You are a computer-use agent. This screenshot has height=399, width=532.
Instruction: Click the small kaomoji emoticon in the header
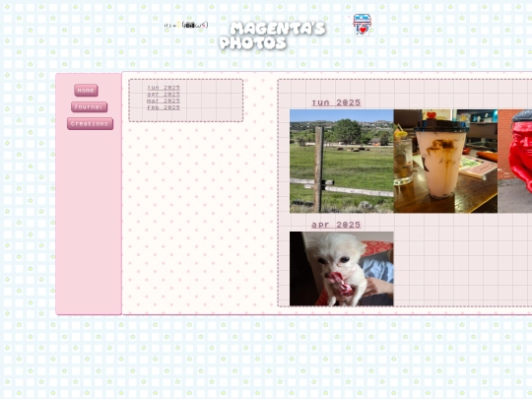pos(186,25)
